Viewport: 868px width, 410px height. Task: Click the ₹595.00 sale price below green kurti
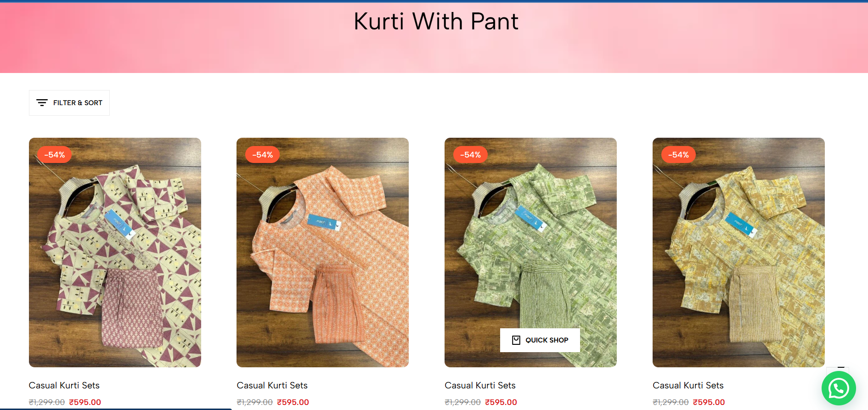click(501, 402)
